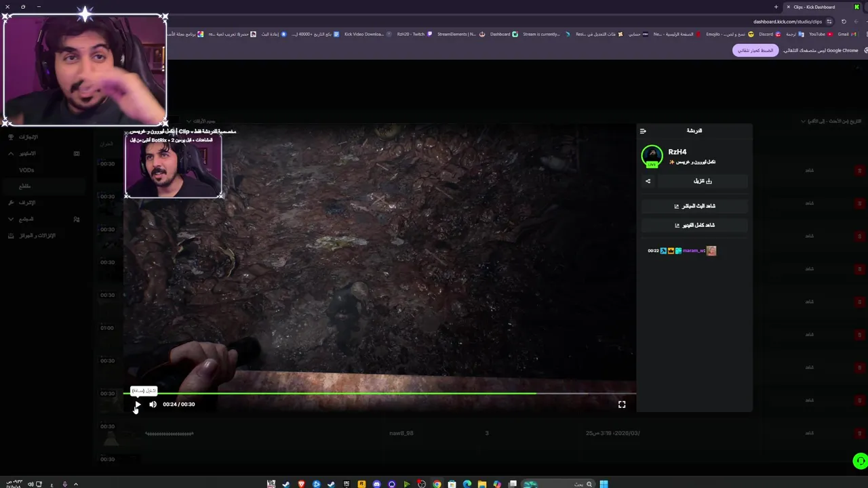Open Microsoft Edge from the taskbar

(x=467, y=484)
